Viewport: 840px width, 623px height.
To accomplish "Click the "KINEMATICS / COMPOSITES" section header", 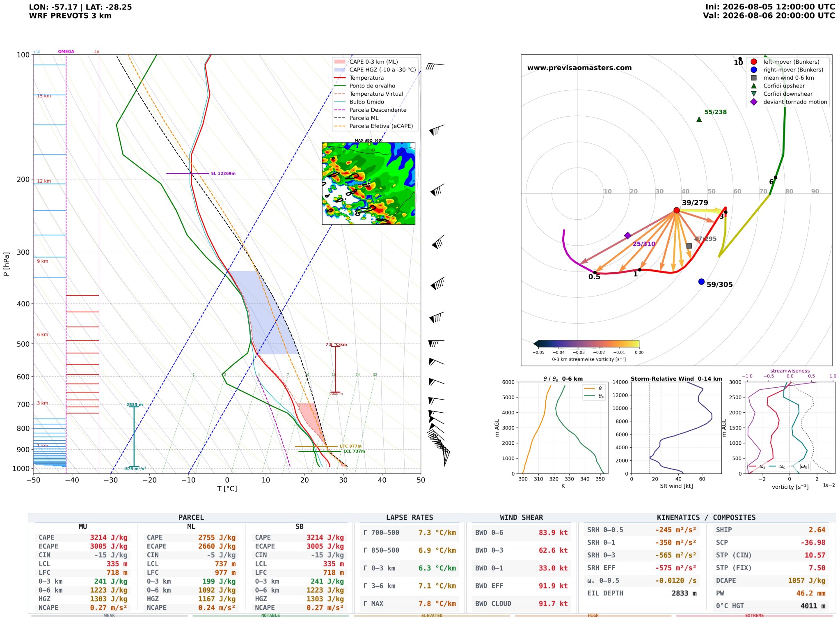I will point(706,517).
